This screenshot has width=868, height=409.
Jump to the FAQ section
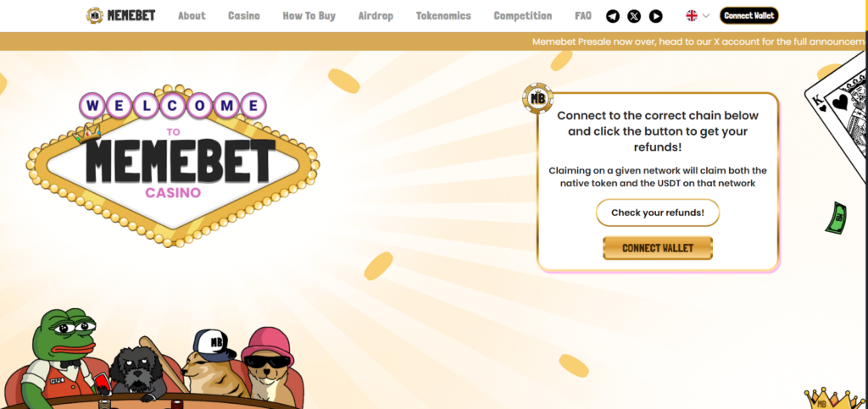[x=583, y=16]
